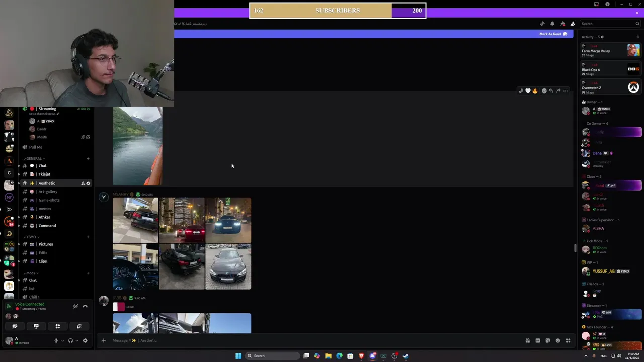The width and height of the screenshot is (644, 362).
Task: Open the Game-shots channel
Action: click(x=54, y=200)
